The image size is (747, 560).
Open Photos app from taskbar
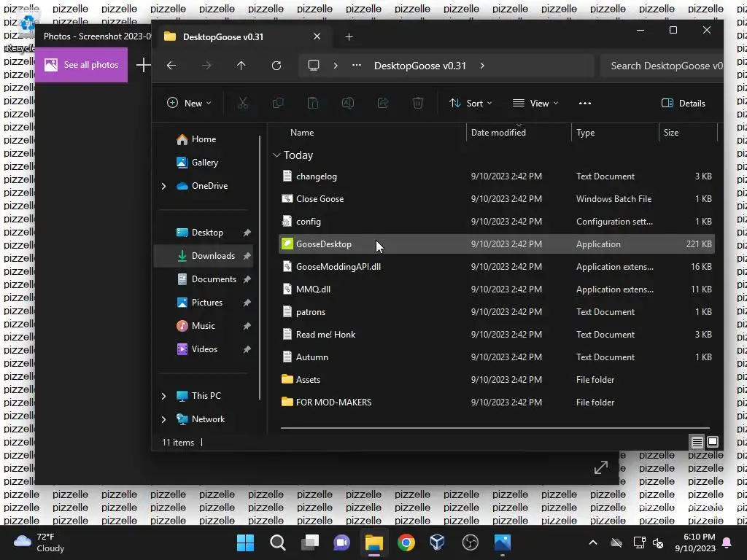point(502,542)
